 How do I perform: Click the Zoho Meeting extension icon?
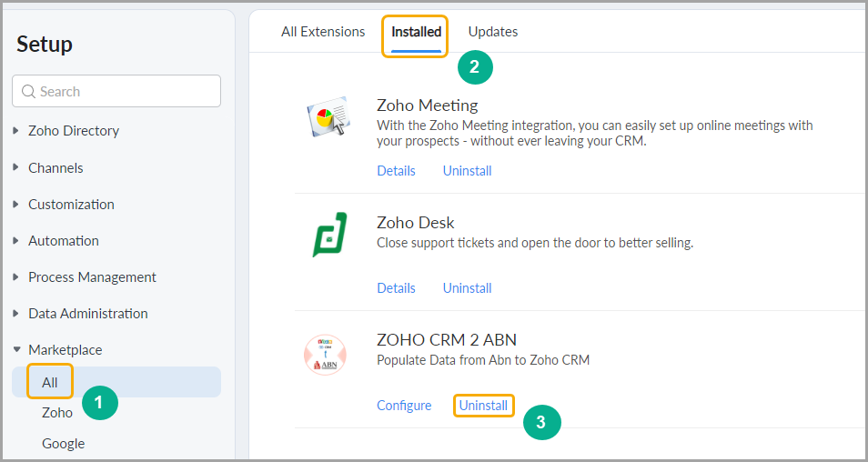coord(329,116)
